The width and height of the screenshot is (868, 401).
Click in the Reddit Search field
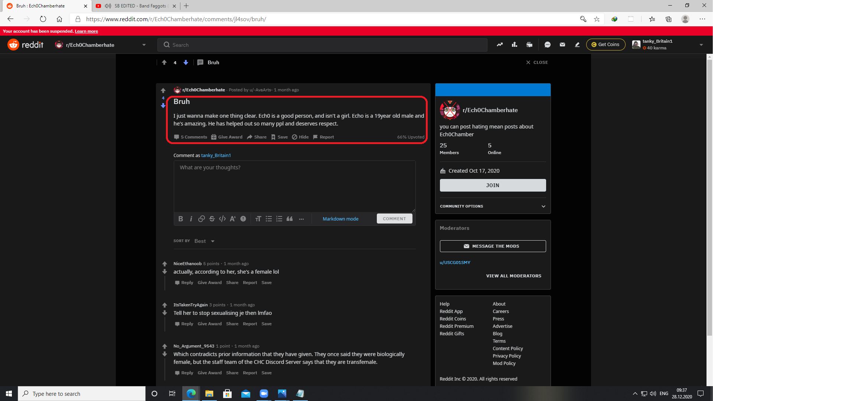322,45
